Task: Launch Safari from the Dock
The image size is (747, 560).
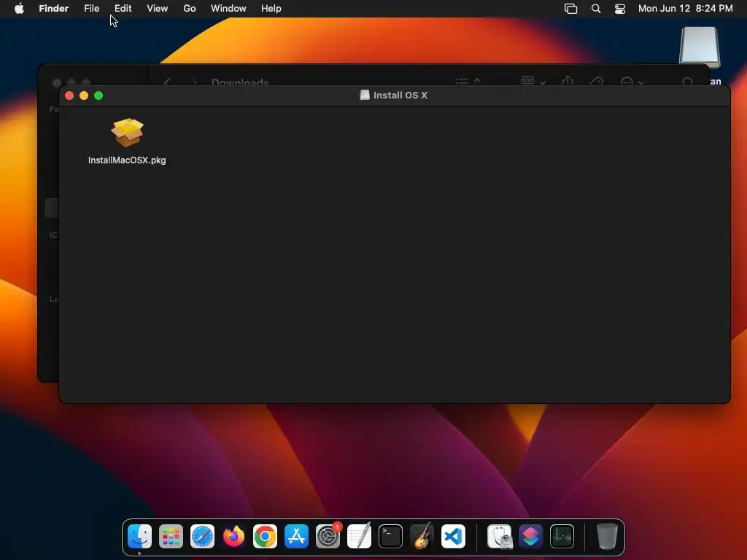Action: click(x=203, y=536)
